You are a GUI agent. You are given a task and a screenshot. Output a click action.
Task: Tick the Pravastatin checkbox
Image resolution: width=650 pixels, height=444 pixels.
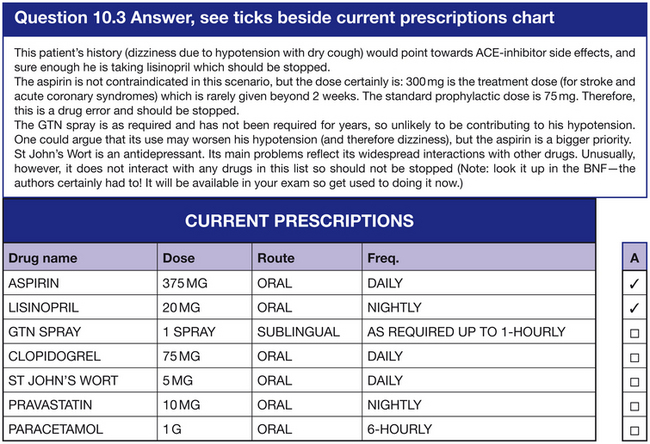point(634,406)
